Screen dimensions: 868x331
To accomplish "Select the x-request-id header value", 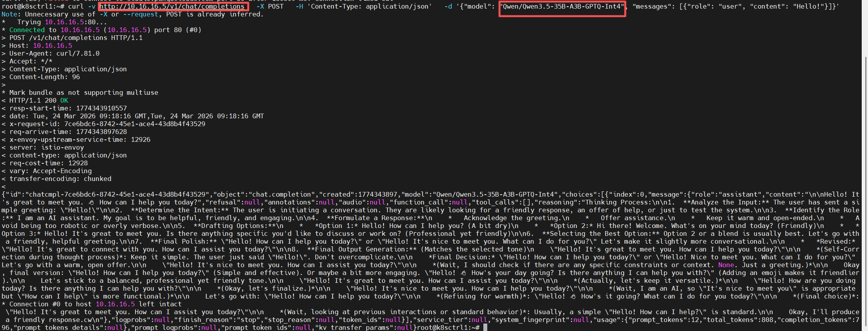I will (134, 124).
